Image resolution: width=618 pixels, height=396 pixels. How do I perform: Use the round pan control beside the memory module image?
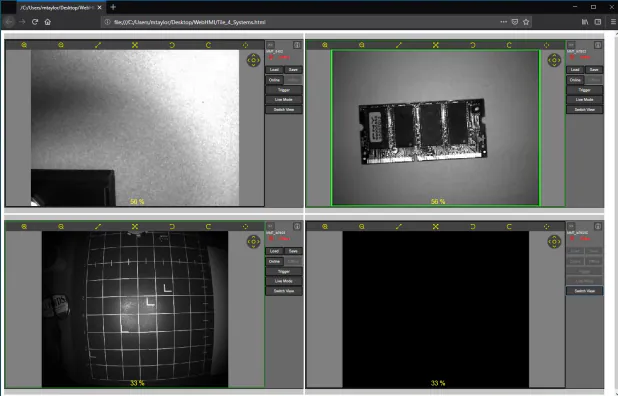coord(554,60)
